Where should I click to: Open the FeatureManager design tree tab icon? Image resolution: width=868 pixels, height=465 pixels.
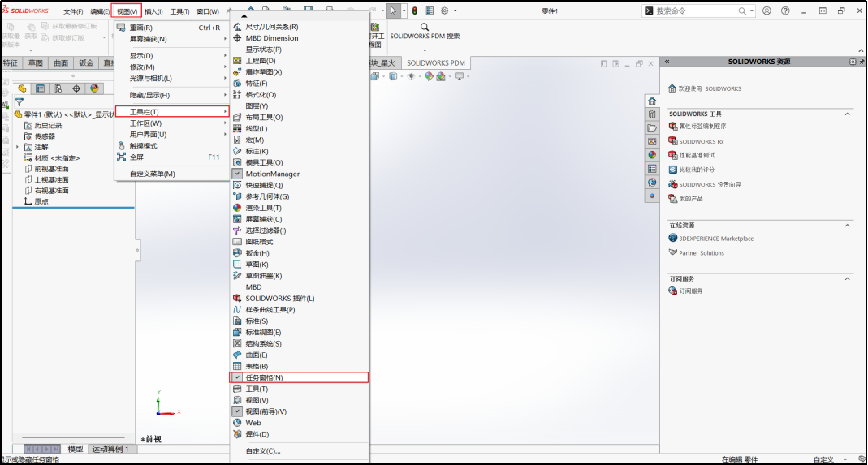pyautogui.click(x=22, y=88)
